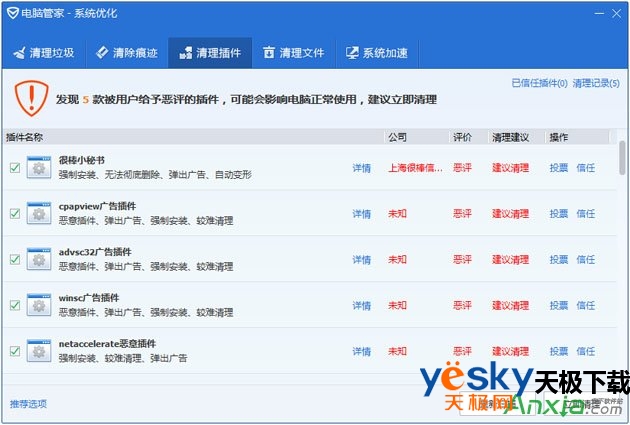Open 清理记录(5) link
Screen dimensions: 630x425
(x=596, y=83)
